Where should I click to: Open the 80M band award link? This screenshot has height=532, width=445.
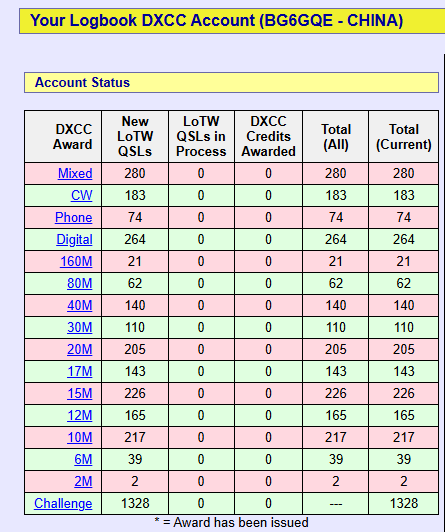tap(80, 283)
